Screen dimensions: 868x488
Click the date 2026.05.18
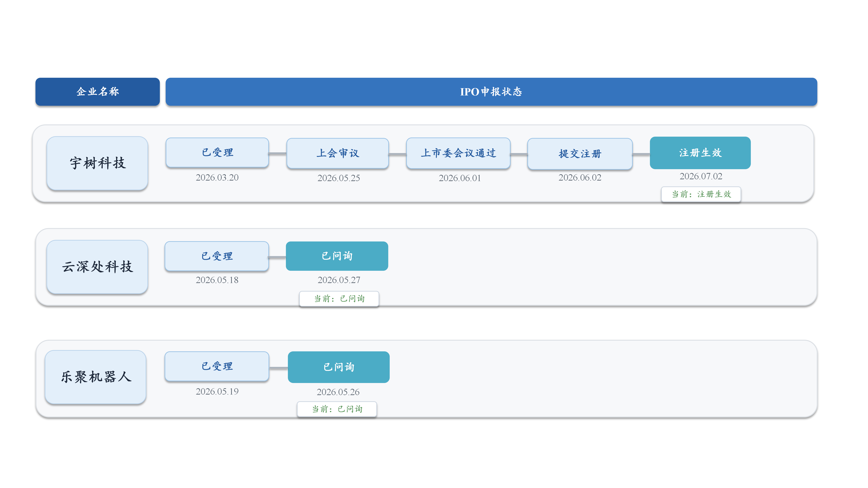pos(217,280)
